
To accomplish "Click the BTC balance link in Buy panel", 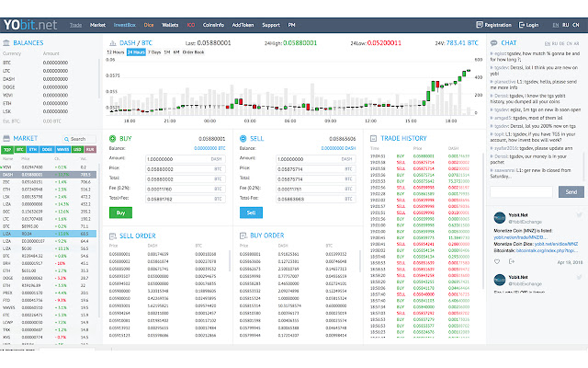I will (x=209, y=148).
